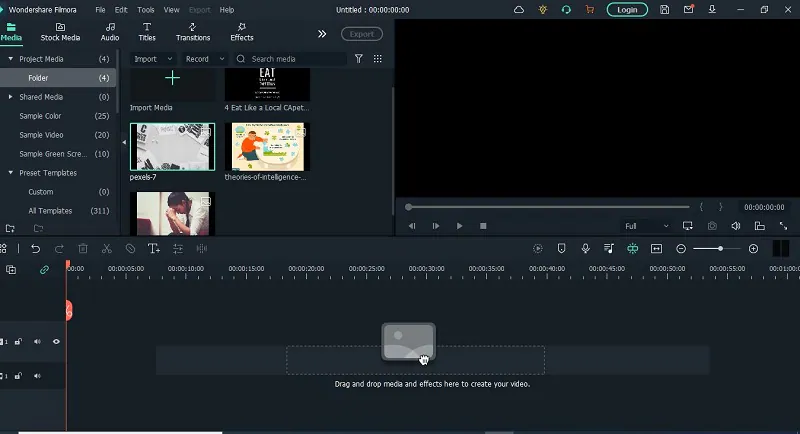The image size is (800, 434).
Task: Click the lightbulb tips icon
Action: click(543, 10)
